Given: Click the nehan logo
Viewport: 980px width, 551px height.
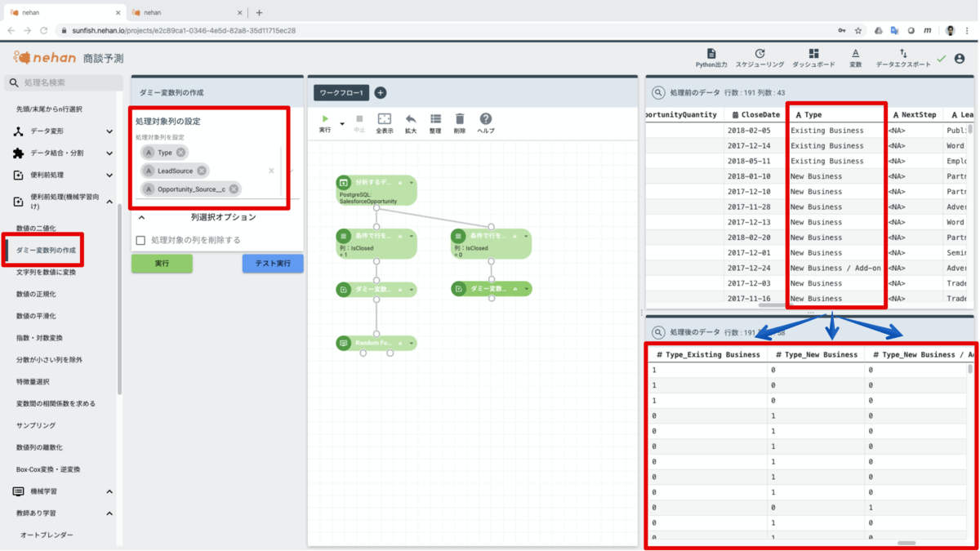Looking at the screenshot, I should pyautogui.click(x=45, y=58).
